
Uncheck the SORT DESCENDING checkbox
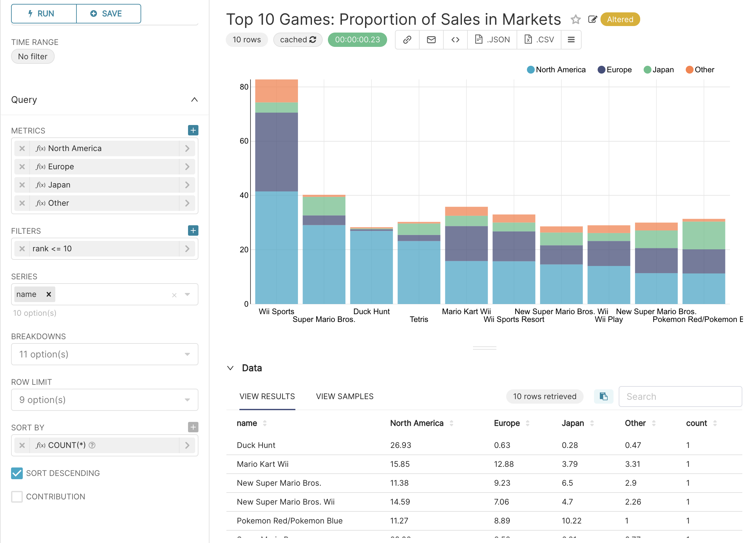click(17, 473)
